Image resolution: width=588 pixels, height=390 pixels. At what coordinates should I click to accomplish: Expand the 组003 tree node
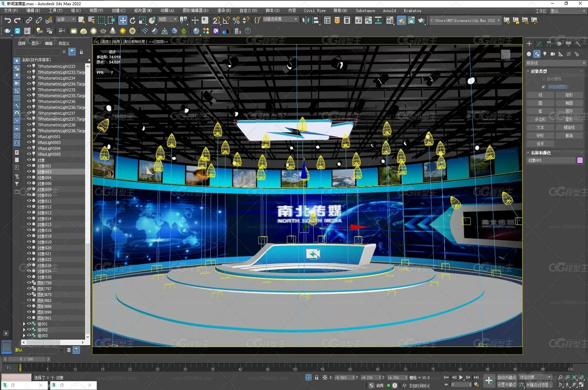click(24, 336)
